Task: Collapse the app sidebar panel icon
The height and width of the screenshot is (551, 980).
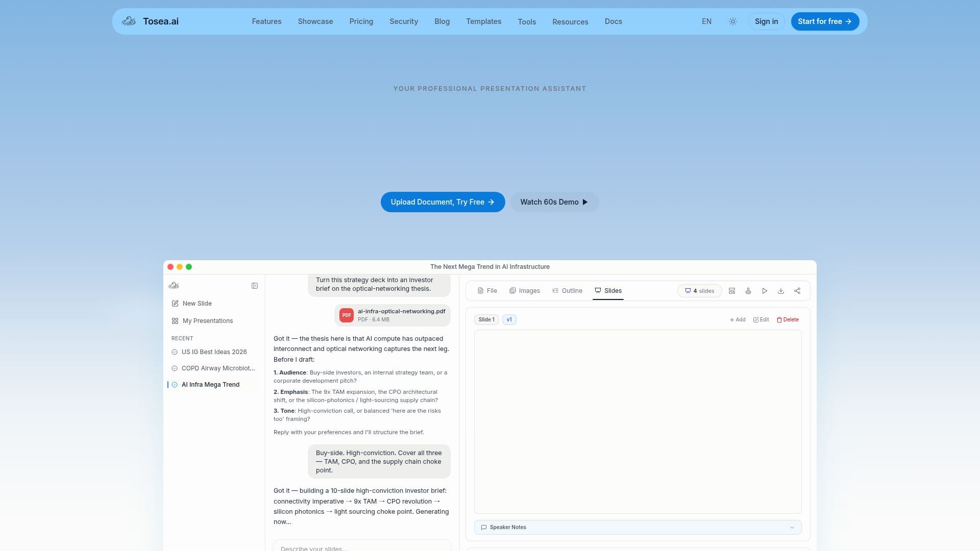Action: tap(255, 286)
